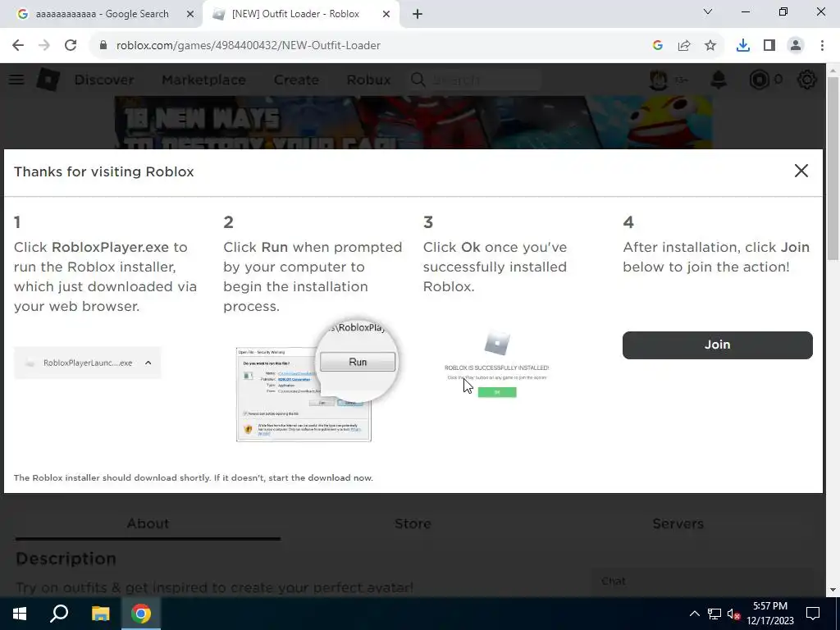Click the Robux balance icon
The width and height of the screenshot is (840, 630).
[759, 80]
